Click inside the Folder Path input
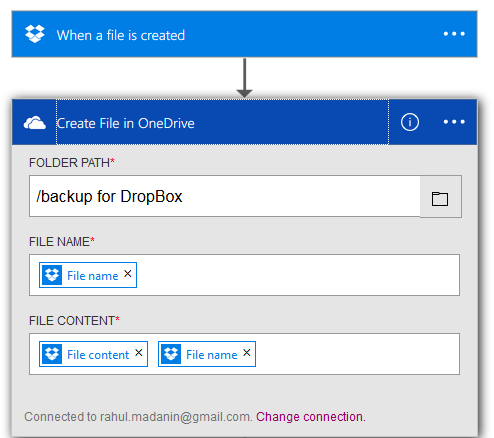This screenshot has width=494, height=438. [x=225, y=196]
